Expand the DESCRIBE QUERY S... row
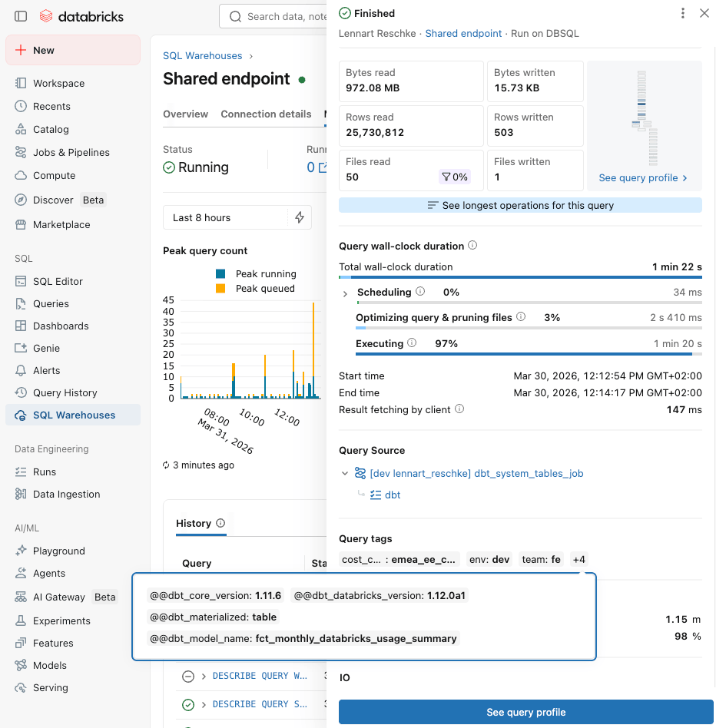Image resolution: width=716 pixels, height=728 pixels. (x=204, y=705)
